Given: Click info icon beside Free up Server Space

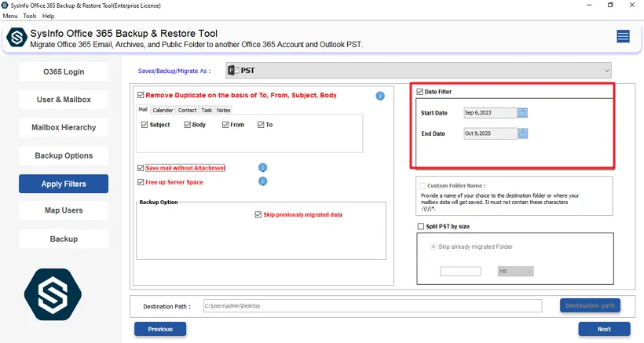Looking at the screenshot, I should coord(263,181).
